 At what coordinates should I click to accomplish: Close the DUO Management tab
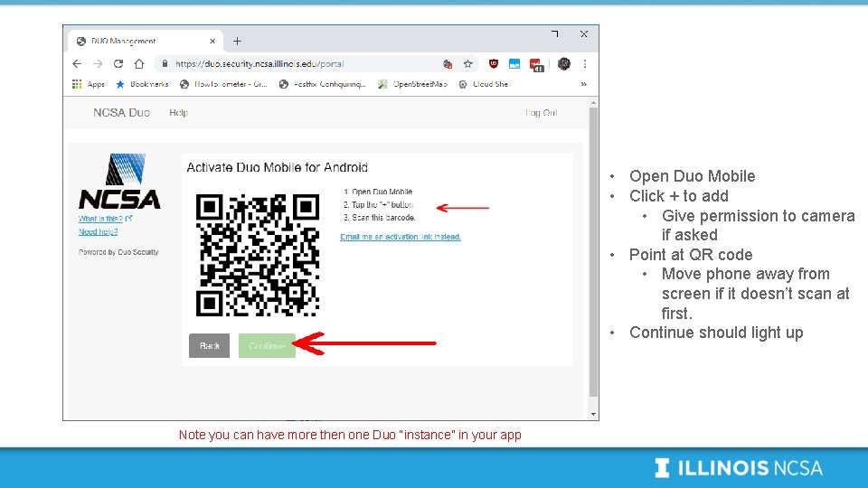(x=212, y=41)
